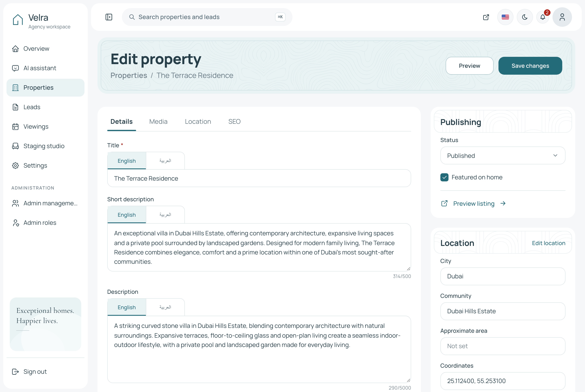
Task: Toggle Featured on home checkbox
Action: [x=444, y=177]
